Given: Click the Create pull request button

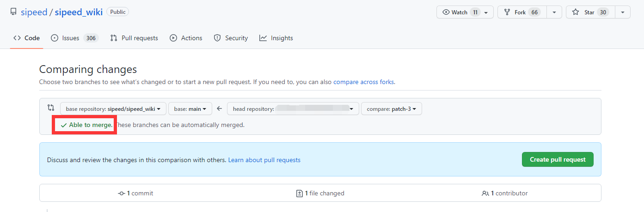Looking at the screenshot, I should [x=558, y=159].
